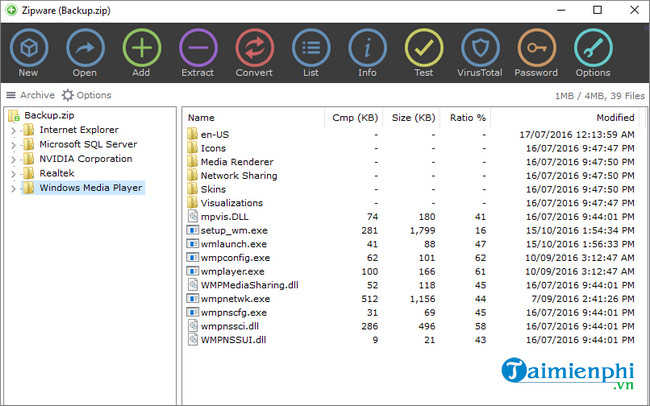Viewport: 650px width, 406px height.
Task: Open an archive with the Open icon
Action: pos(85,48)
